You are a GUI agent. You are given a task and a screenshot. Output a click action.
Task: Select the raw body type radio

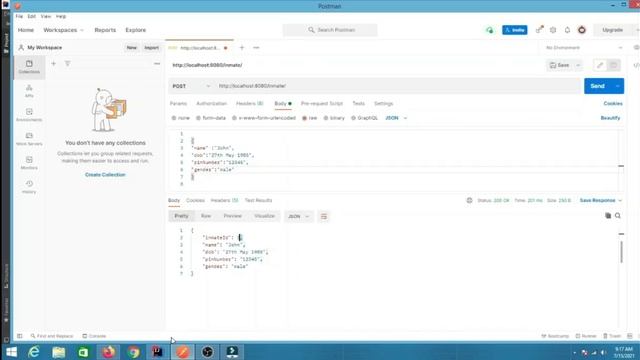(304, 118)
